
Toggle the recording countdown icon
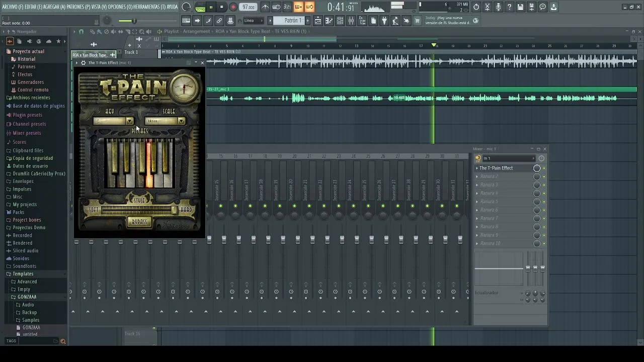[287, 7]
